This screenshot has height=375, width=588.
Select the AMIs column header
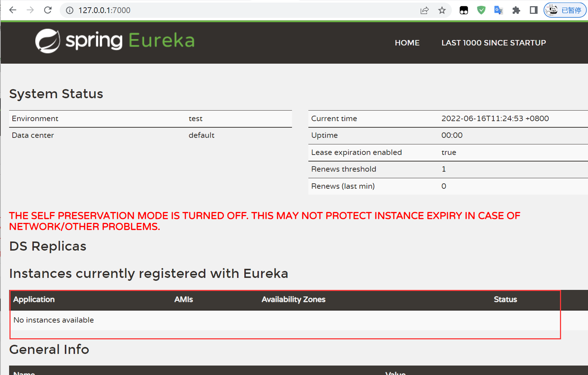(183, 299)
